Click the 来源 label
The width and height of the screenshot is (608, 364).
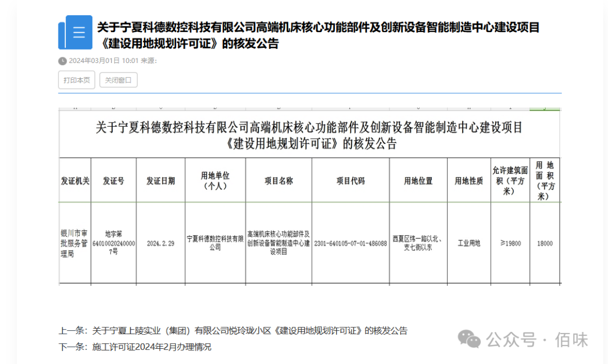pyautogui.click(x=149, y=61)
